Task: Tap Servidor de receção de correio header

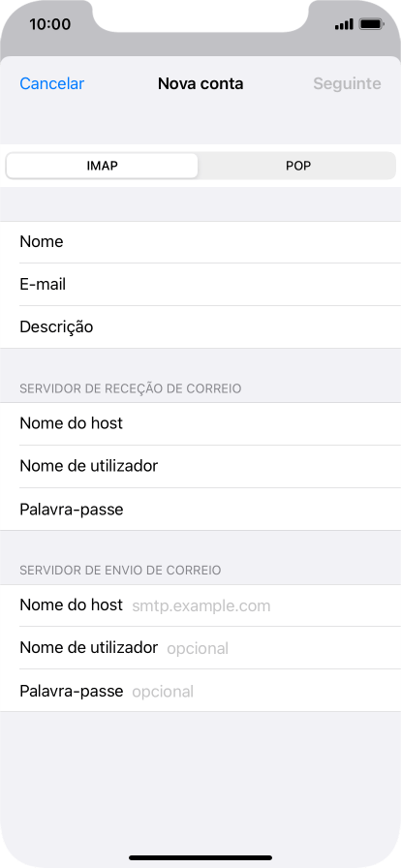Action: coord(131,388)
